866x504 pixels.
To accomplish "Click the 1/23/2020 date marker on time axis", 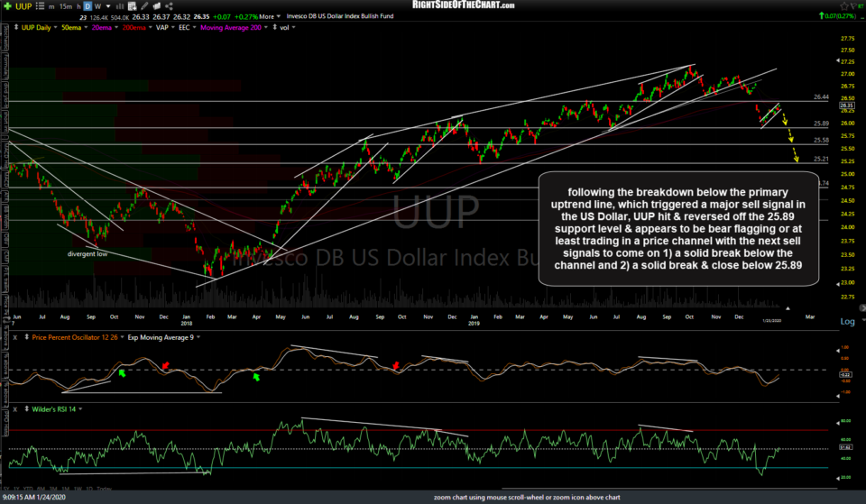I will (x=771, y=320).
